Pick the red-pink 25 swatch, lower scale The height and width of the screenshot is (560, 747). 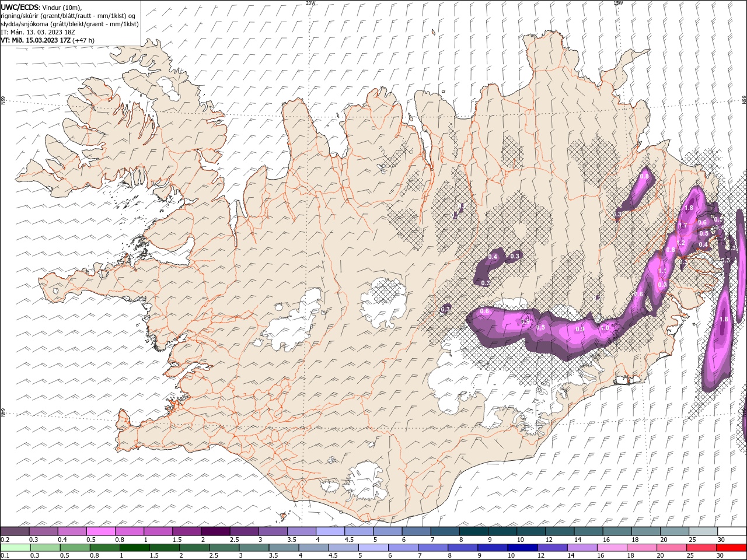coord(702,548)
